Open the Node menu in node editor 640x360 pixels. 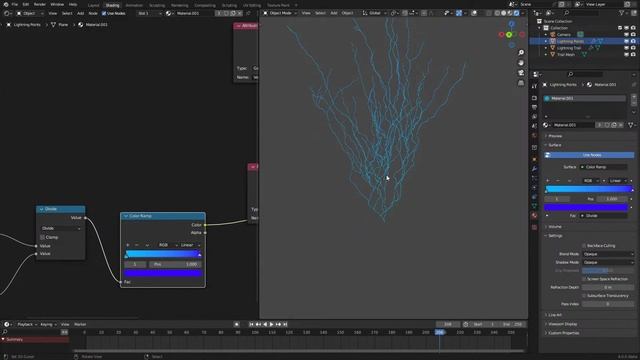click(93, 13)
